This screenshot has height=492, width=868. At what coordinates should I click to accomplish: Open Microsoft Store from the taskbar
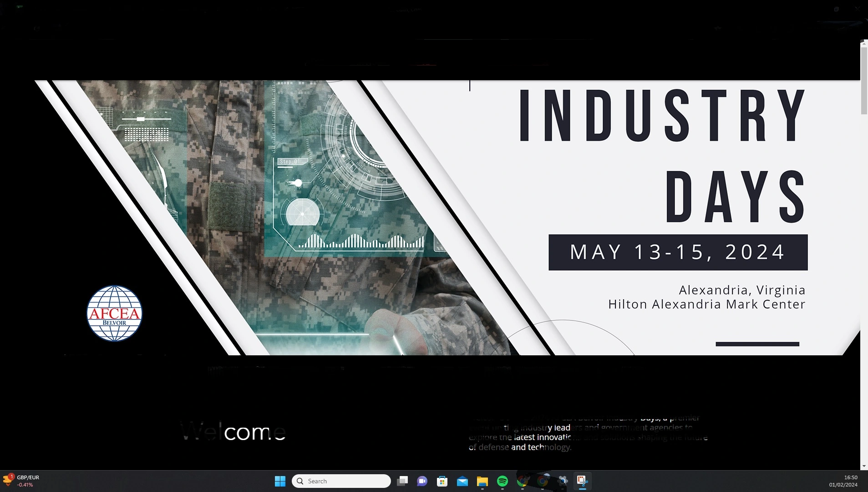[x=442, y=481]
